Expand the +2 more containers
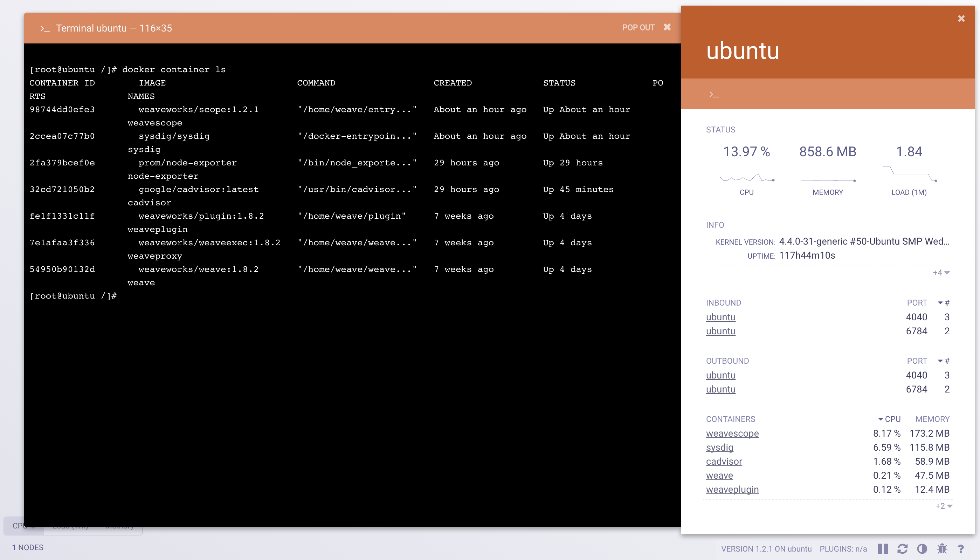 (944, 506)
